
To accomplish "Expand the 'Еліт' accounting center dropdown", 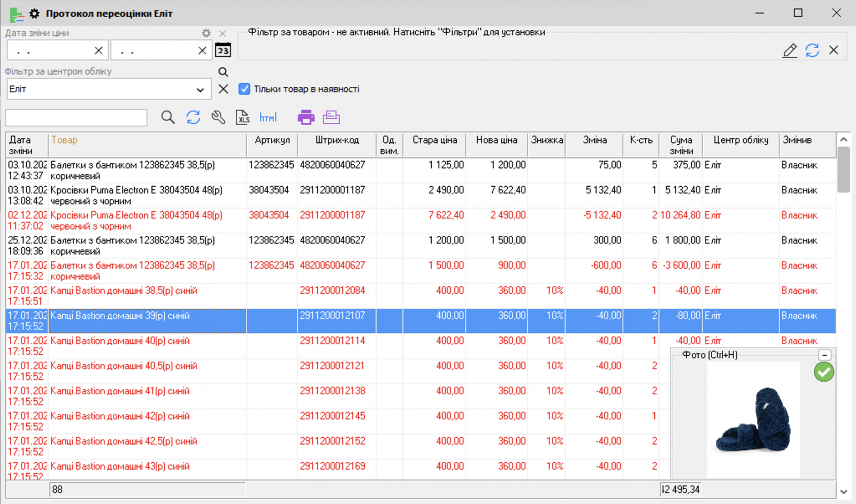I will point(200,89).
